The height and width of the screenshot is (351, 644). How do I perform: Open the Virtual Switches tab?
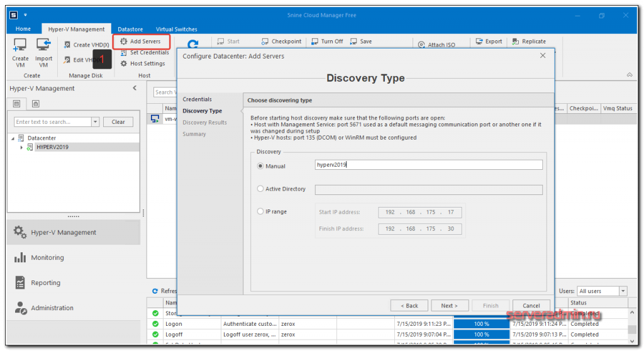click(x=176, y=29)
